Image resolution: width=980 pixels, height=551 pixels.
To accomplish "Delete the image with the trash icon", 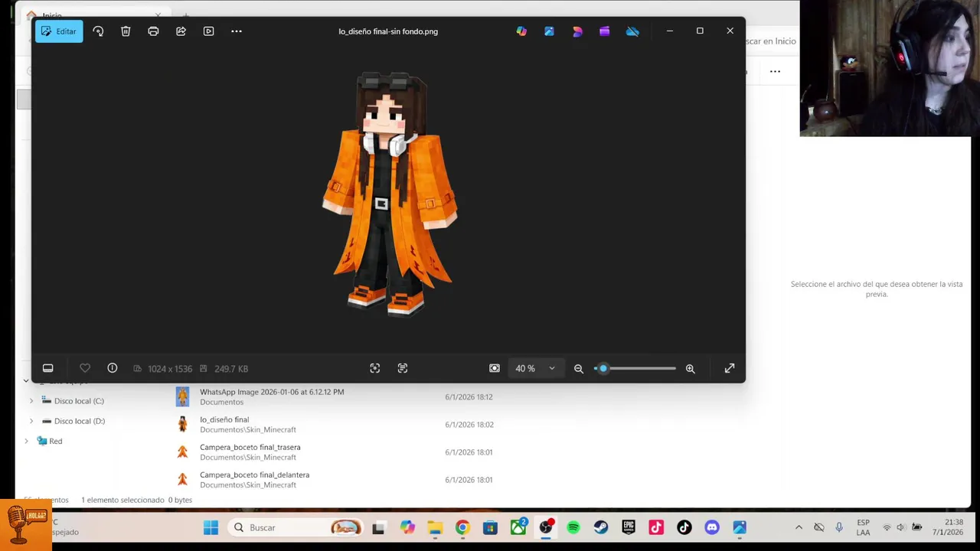I will (x=126, y=31).
